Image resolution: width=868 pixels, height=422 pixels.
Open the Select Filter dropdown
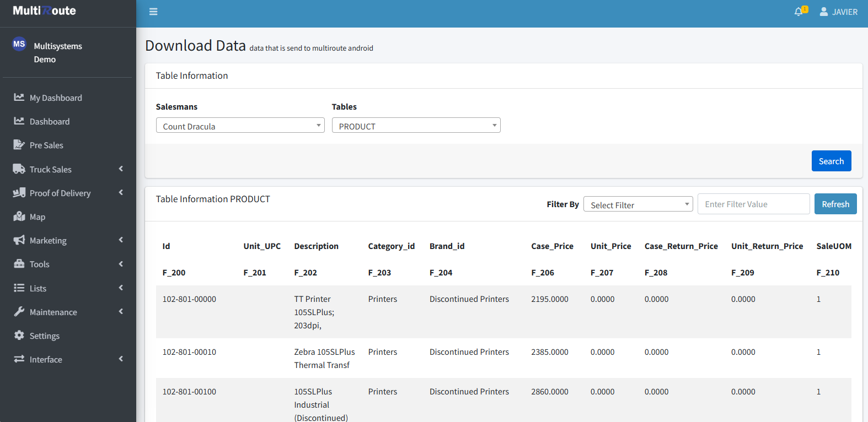click(x=637, y=204)
